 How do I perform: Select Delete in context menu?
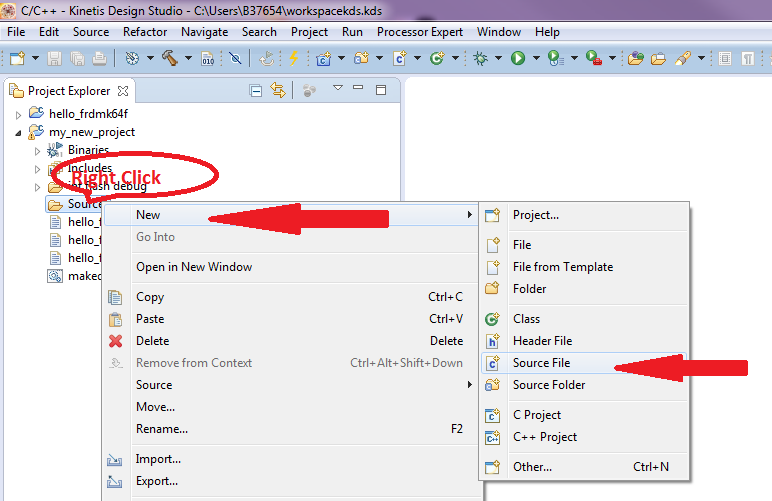pos(291,341)
